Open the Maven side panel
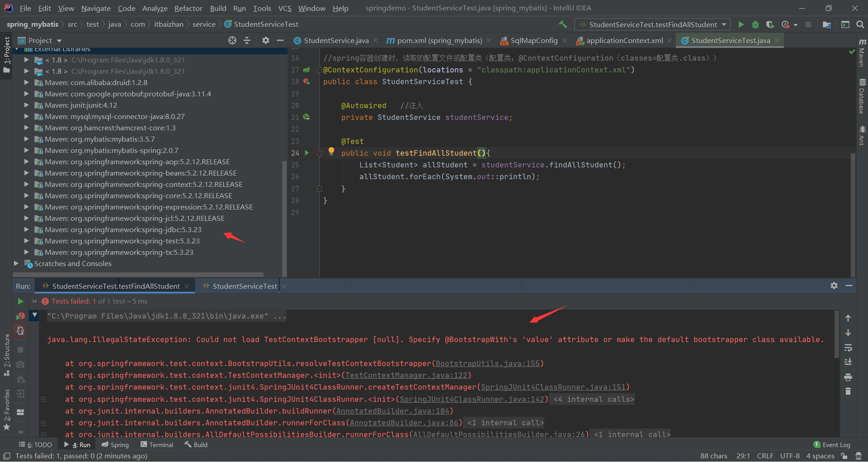 click(x=862, y=53)
